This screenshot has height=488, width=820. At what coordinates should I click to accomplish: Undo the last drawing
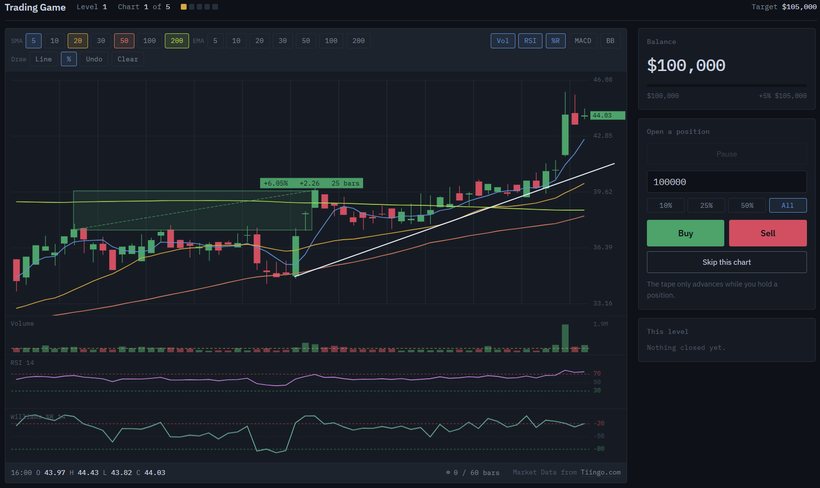94,59
